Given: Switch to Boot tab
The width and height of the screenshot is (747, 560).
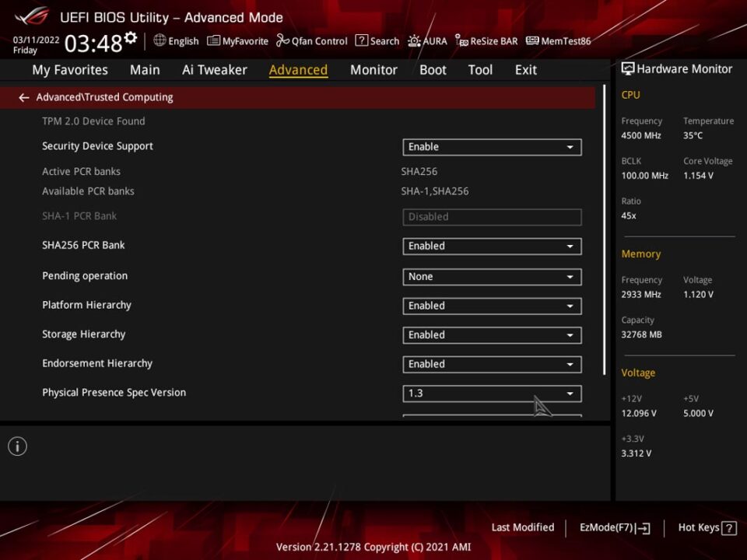Looking at the screenshot, I should coord(433,70).
